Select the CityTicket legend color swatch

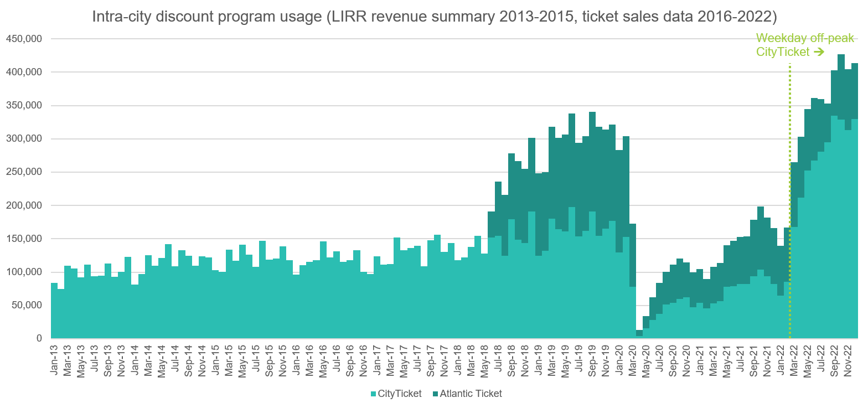click(x=374, y=394)
